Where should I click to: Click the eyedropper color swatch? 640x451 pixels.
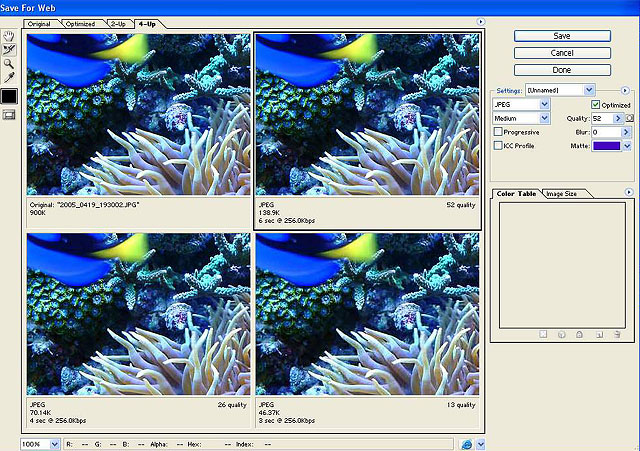[x=9, y=96]
